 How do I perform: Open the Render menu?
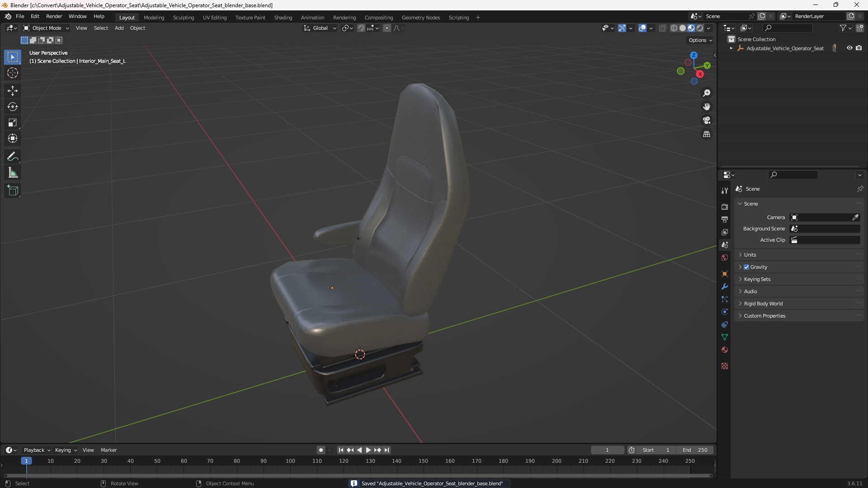(54, 16)
